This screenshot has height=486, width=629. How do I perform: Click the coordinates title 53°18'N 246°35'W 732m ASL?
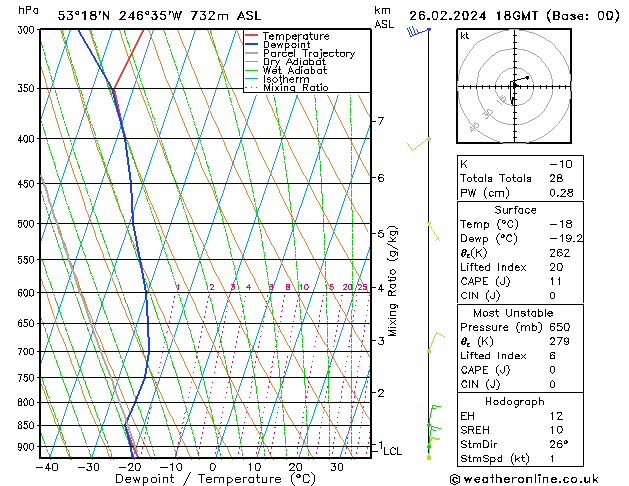click(x=159, y=16)
